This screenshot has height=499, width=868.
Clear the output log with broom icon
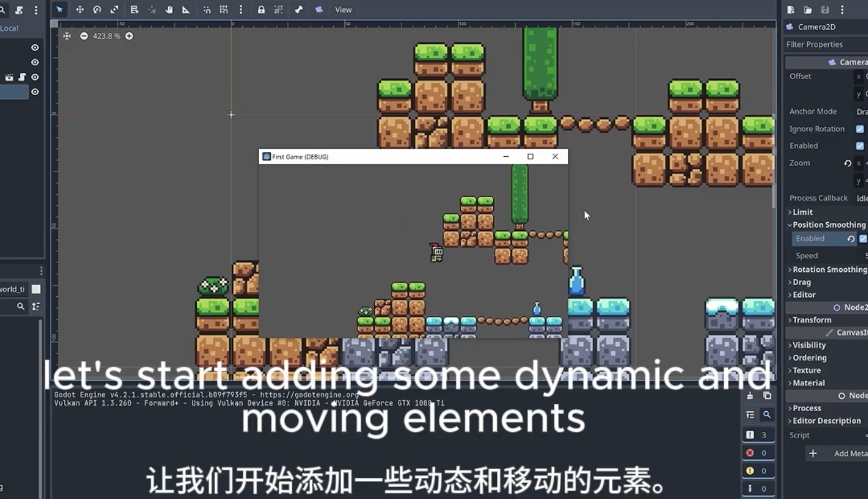[750, 396]
